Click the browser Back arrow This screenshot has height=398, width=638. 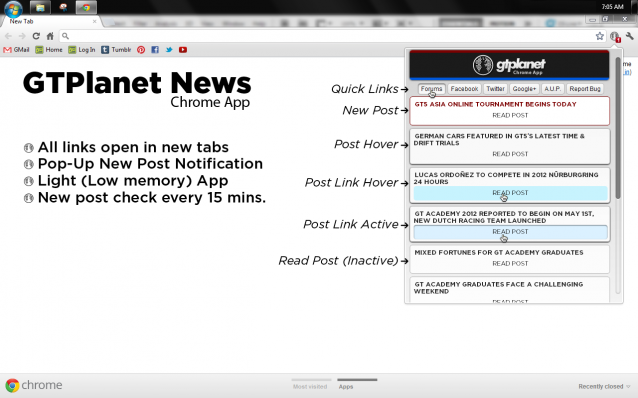pos(8,36)
